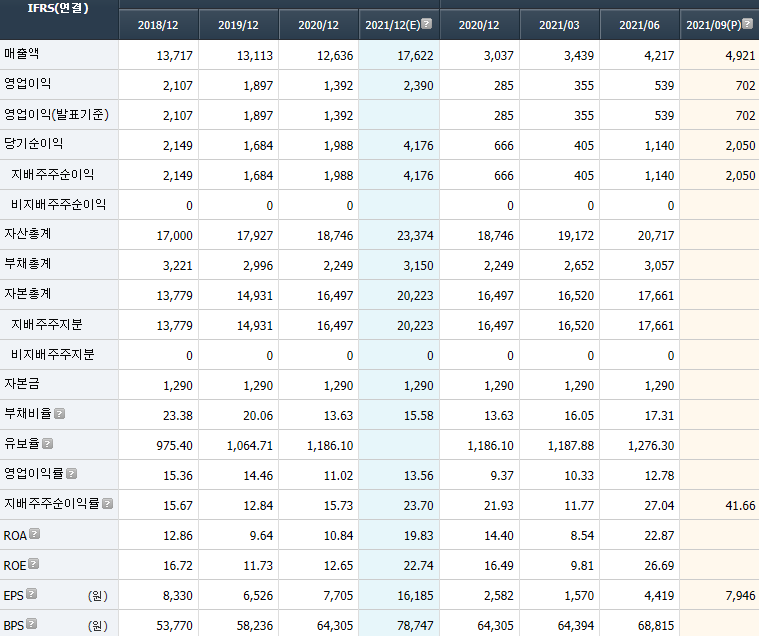Click the 자본총계 row label
The image size is (759, 636).
click(28, 293)
